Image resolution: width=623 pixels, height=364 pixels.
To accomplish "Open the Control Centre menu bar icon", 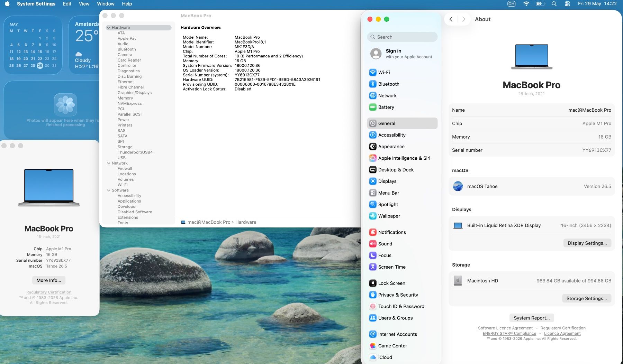I will point(567,4).
